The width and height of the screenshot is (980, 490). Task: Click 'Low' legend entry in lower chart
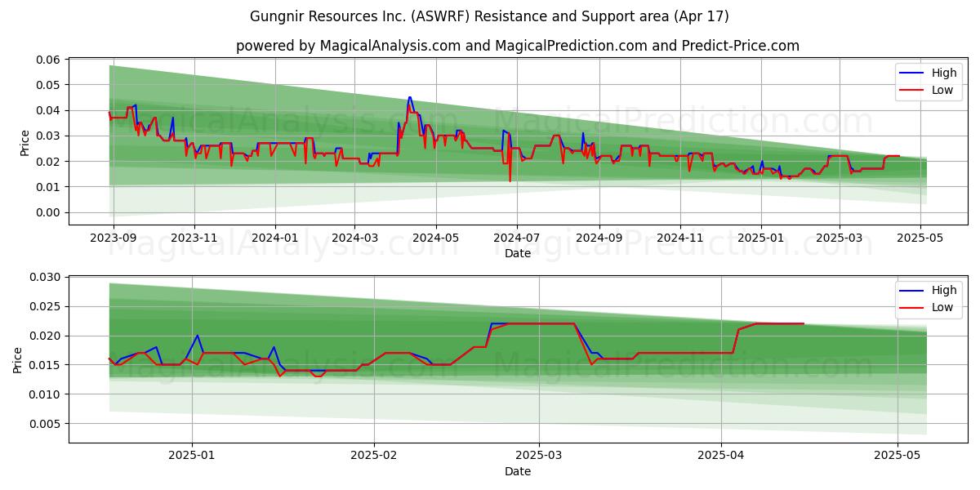tap(942, 307)
